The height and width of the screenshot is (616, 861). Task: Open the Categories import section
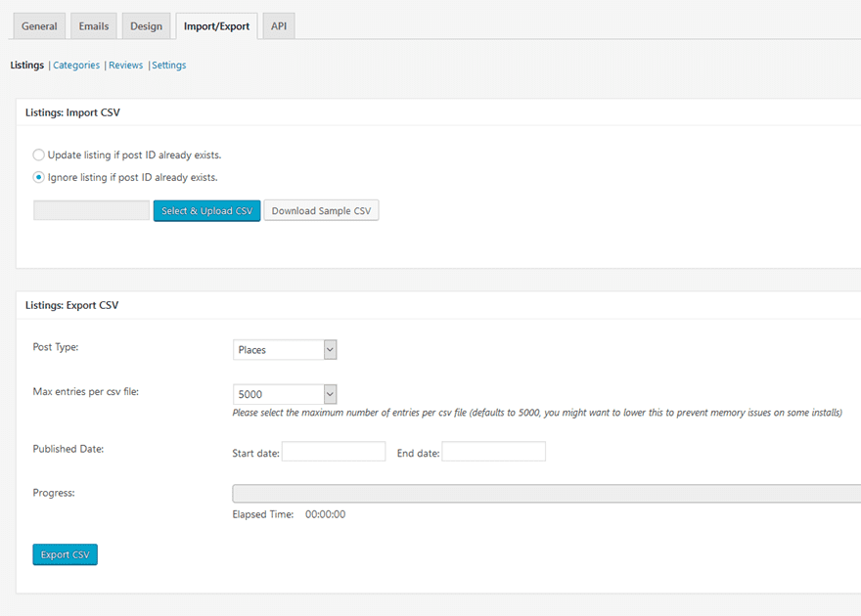75,65
